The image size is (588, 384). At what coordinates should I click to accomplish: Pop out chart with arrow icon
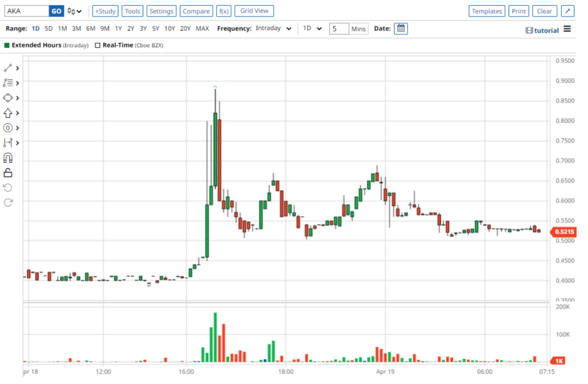tap(567, 11)
